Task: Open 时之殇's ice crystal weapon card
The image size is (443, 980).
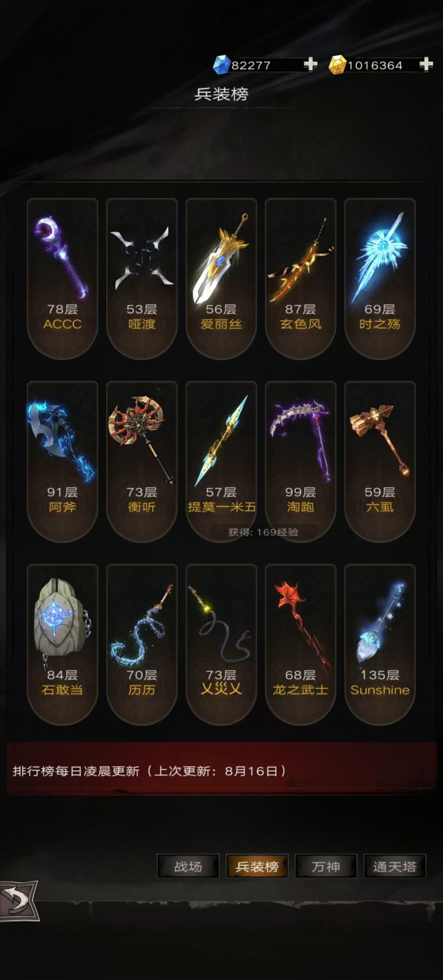Action: 380,279
